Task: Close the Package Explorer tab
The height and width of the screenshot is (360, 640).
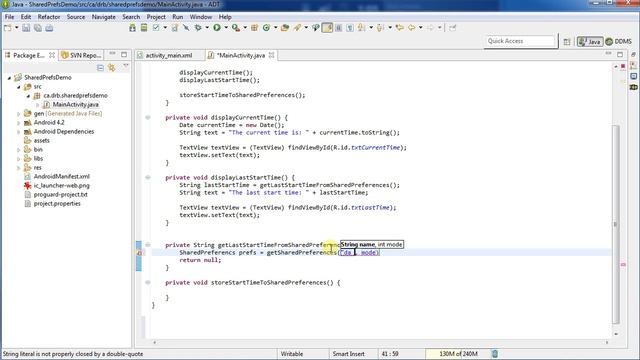Action: pyautogui.click(x=52, y=55)
